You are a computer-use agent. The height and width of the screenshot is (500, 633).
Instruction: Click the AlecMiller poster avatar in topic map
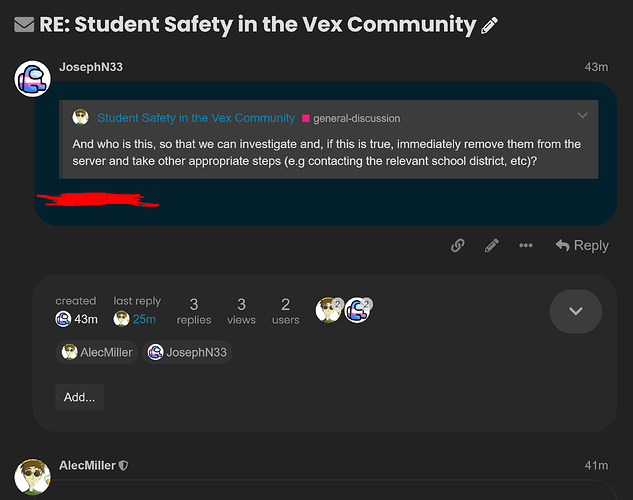coord(327,310)
